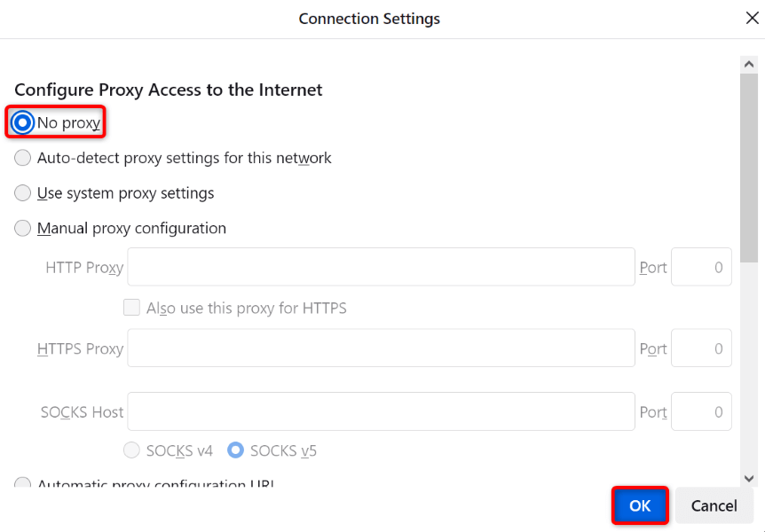The width and height of the screenshot is (765, 532).
Task: Close the Connection Settings dialog
Action: coord(752,19)
